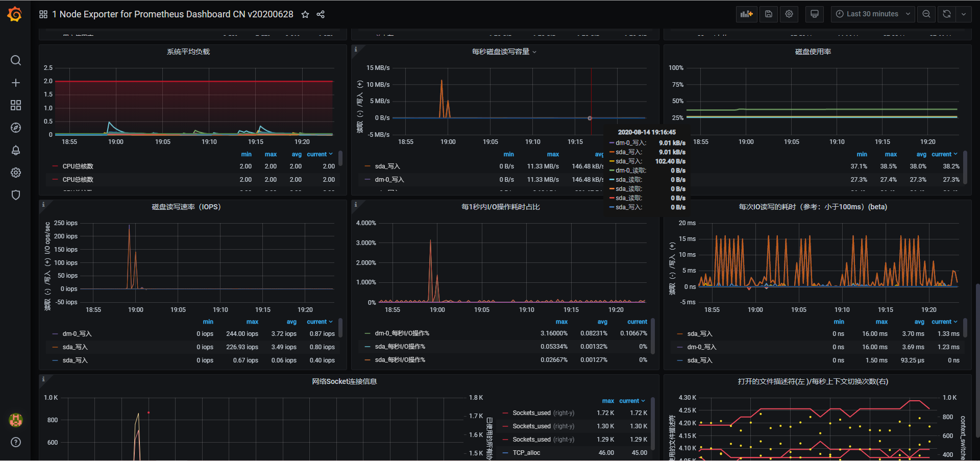Open the search dashboards icon in sidebar
The width and height of the screenshot is (980, 461).
point(16,60)
